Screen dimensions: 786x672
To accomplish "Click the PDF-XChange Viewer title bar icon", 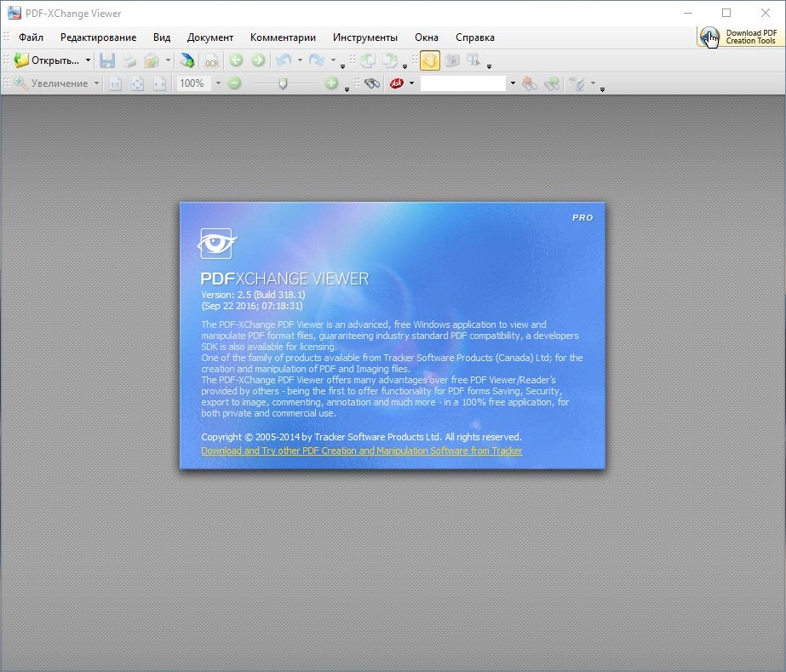I will tap(14, 13).
